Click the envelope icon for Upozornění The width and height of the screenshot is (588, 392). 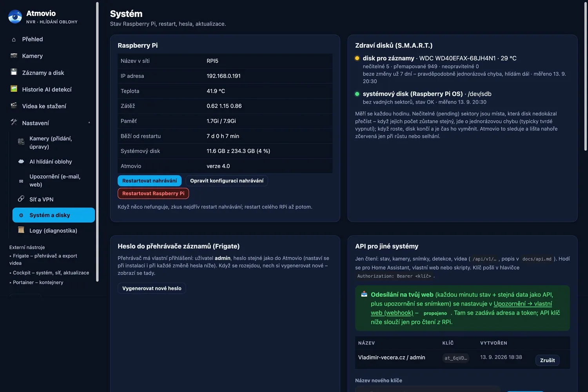coord(21,181)
